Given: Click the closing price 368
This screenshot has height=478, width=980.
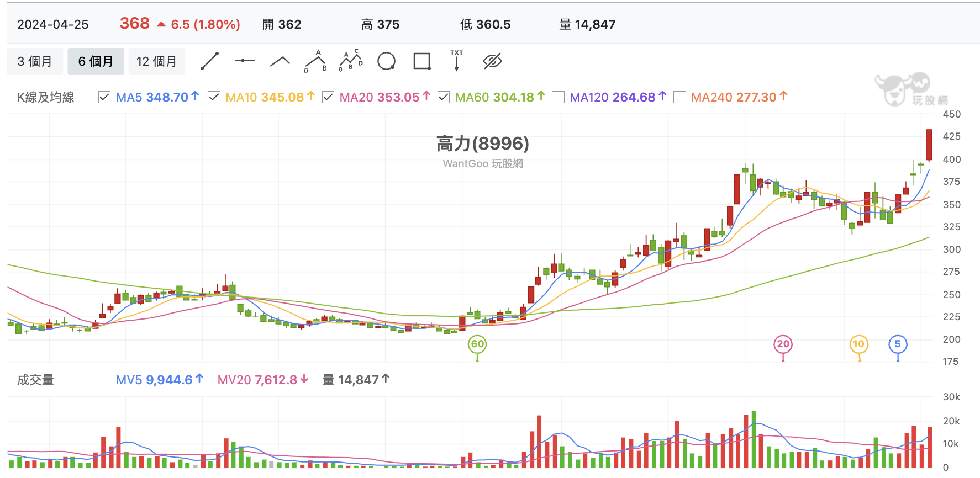Looking at the screenshot, I should [x=135, y=23].
